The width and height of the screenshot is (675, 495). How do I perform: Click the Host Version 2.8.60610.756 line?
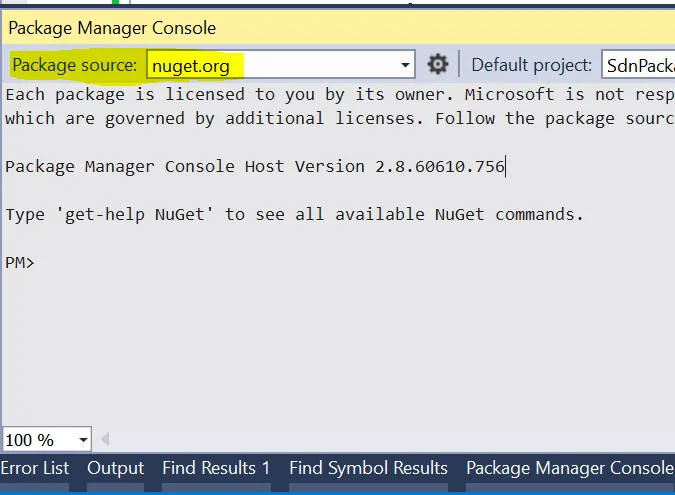255,166
